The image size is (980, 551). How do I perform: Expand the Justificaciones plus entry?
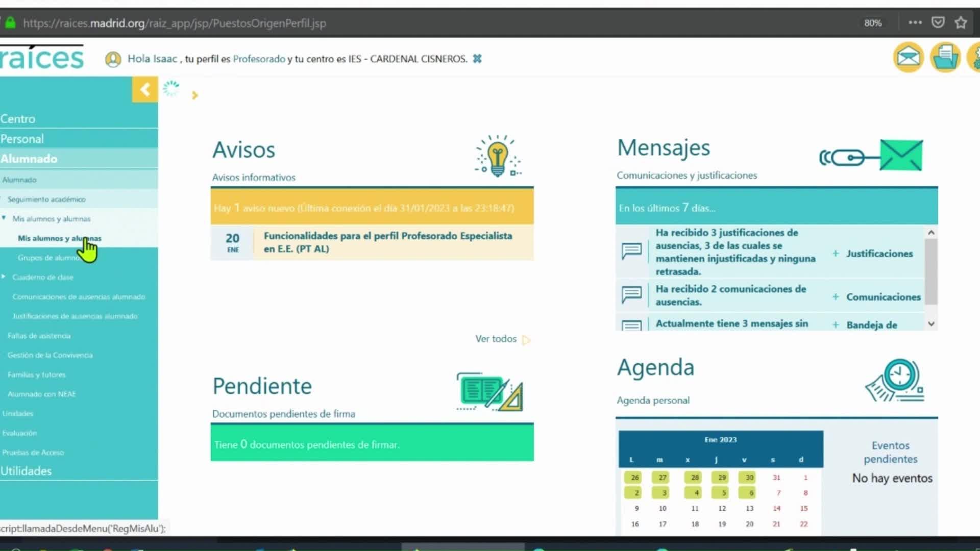click(873, 254)
